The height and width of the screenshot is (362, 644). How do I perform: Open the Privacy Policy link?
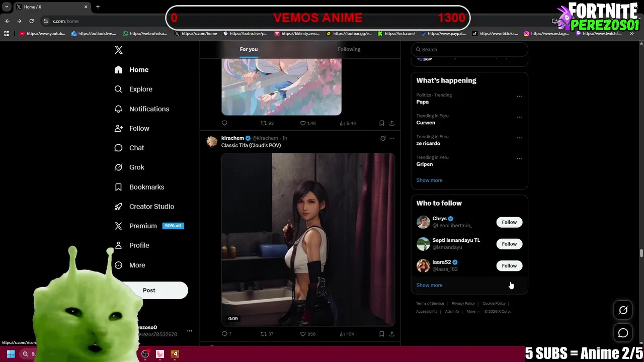click(463, 304)
